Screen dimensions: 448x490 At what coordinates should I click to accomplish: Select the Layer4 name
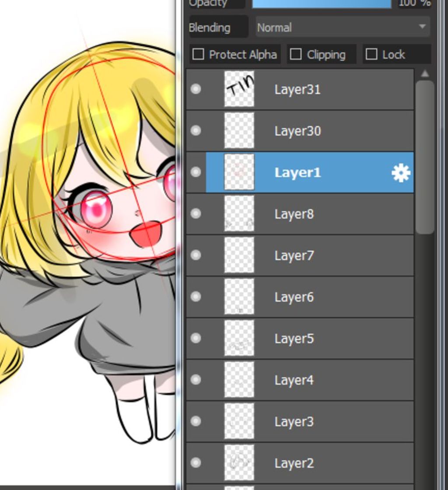tap(294, 380)
